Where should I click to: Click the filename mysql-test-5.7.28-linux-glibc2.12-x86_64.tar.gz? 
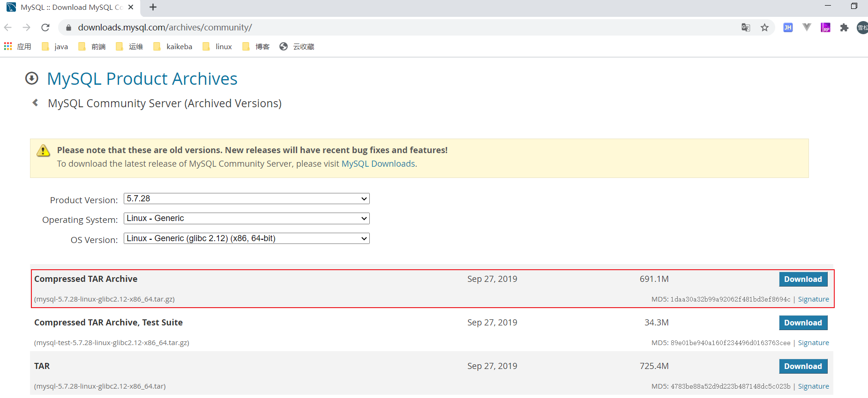click(x=112, y=343)
